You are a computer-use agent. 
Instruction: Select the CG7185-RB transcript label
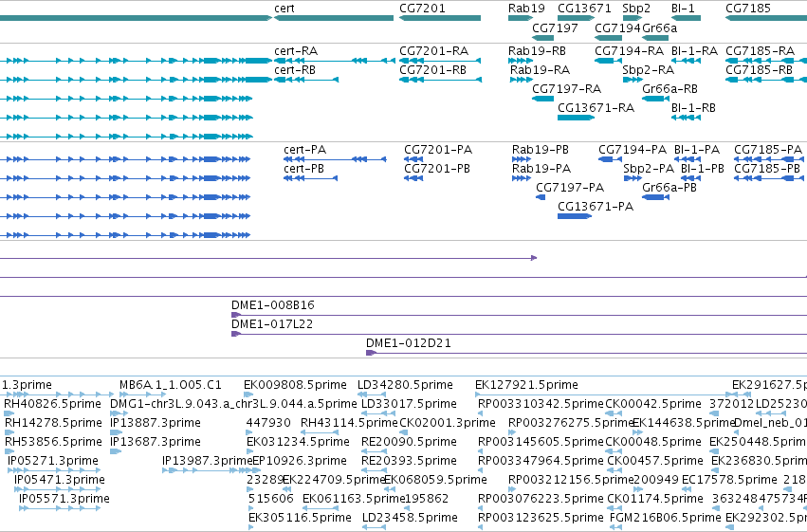click(760, 69)
